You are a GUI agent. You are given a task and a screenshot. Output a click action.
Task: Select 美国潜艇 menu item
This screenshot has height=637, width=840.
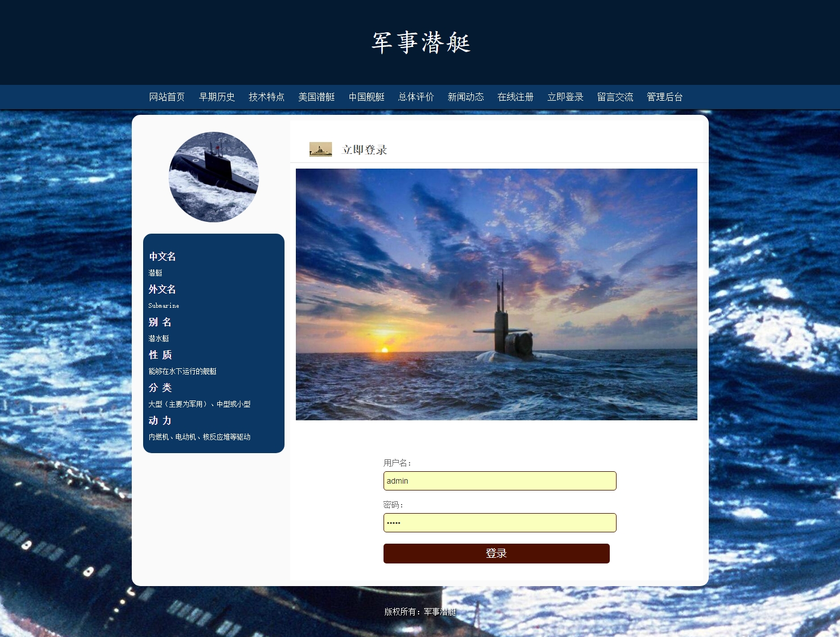pos(316,97)
